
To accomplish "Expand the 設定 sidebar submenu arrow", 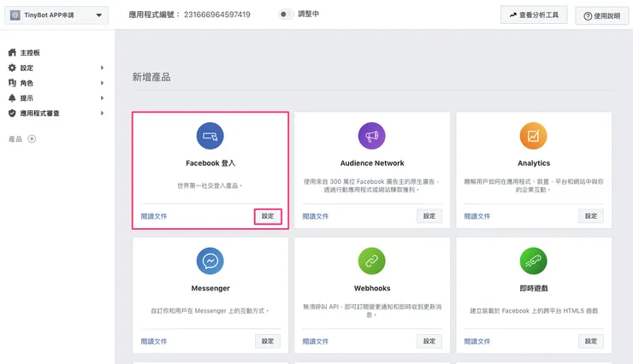I will pos(102,68).
